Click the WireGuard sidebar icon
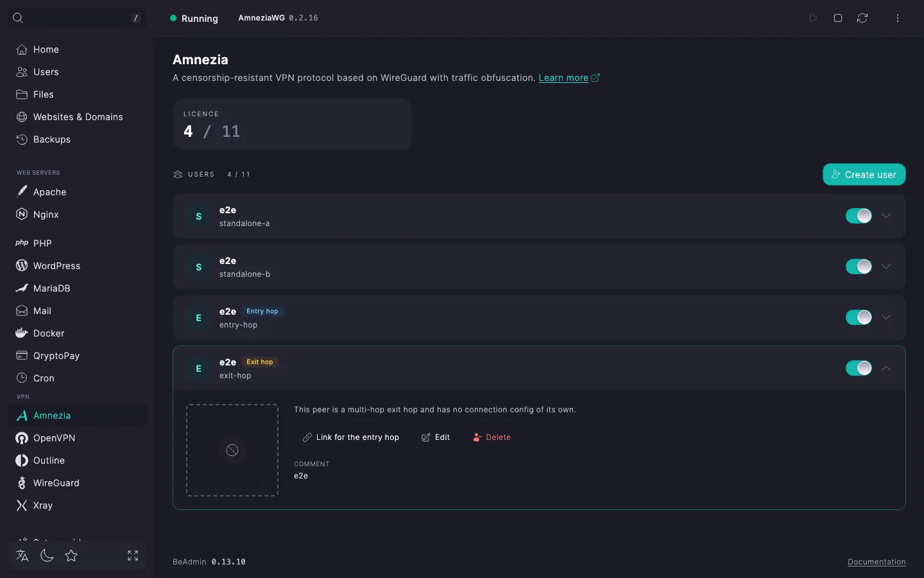This screenshot has width=924, height=578. [x=22, y=483]
